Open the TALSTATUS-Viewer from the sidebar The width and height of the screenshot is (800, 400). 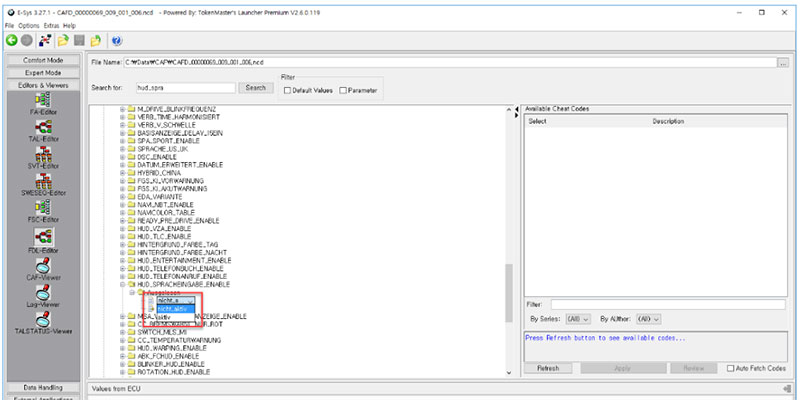[x=43, y=323]
